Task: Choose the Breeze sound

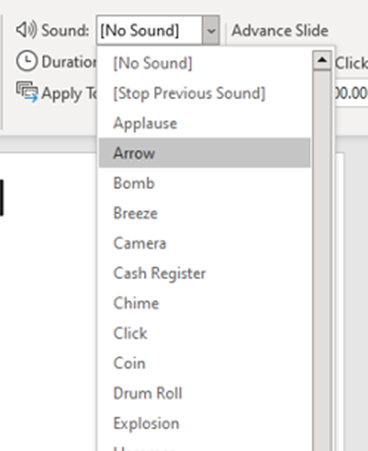Action: [x=205, y=213]
